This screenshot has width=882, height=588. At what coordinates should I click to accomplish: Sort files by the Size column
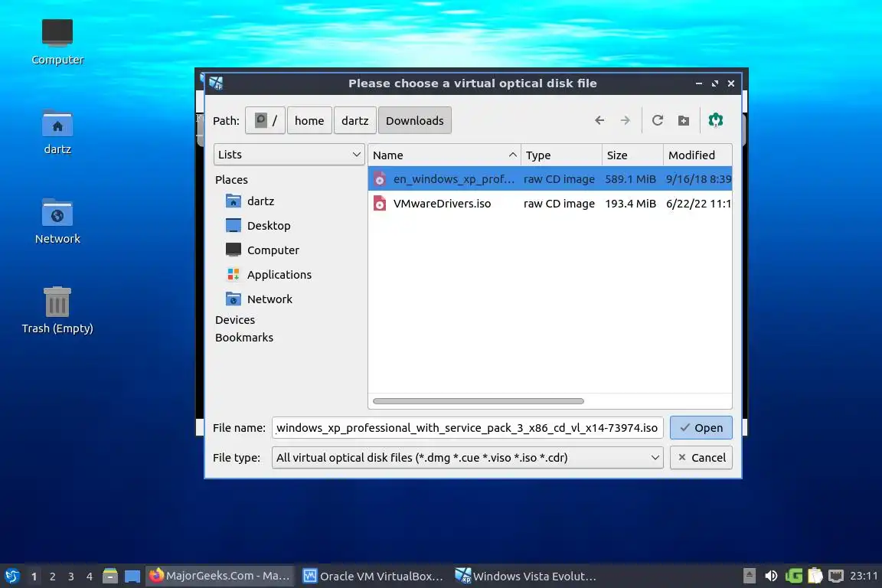tap(633, 155)
